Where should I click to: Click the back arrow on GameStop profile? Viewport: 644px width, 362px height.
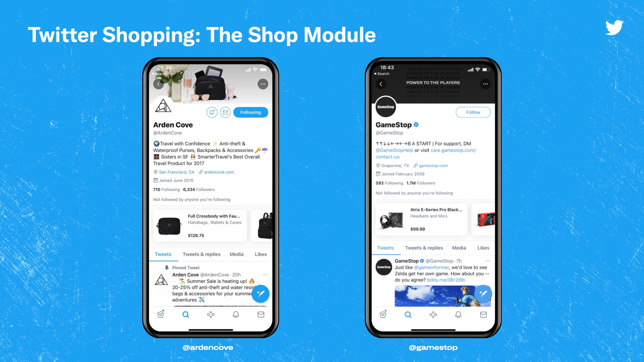380,83
